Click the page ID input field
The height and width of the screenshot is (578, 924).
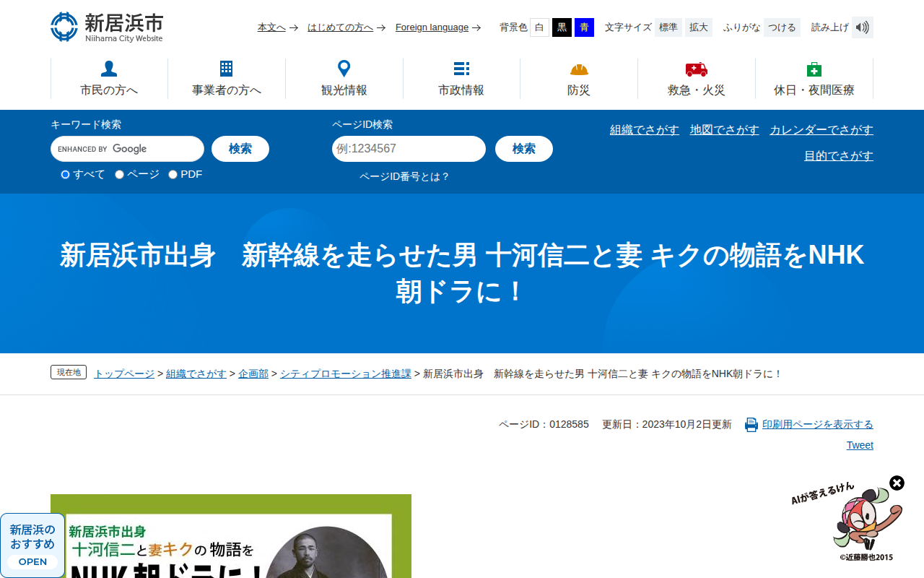(x=409, y=149)
